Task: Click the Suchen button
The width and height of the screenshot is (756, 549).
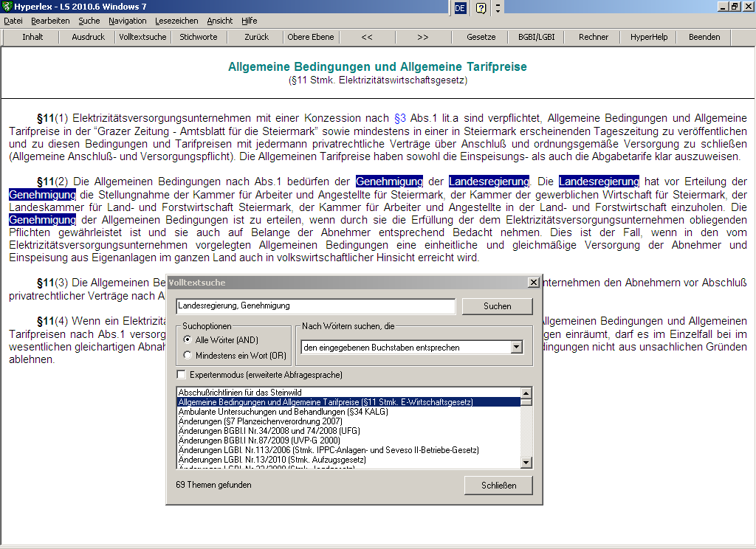Action: click(x=497, y=306)
